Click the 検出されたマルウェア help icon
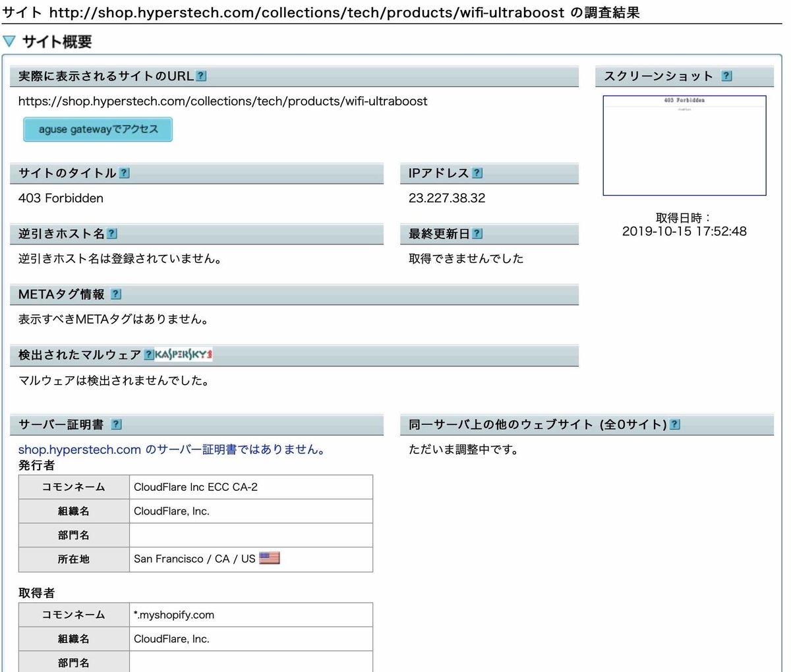791x672 pixels. [x=148, y=354]
